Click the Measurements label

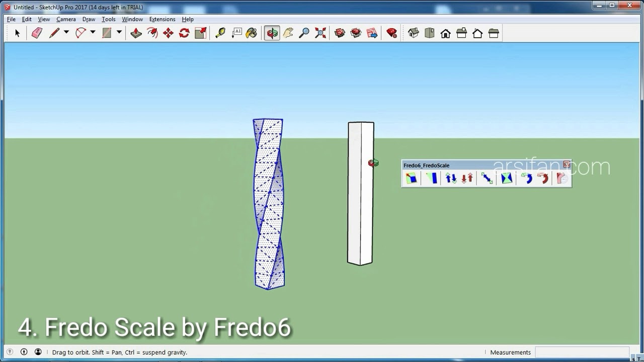click(x=510, y=352)
